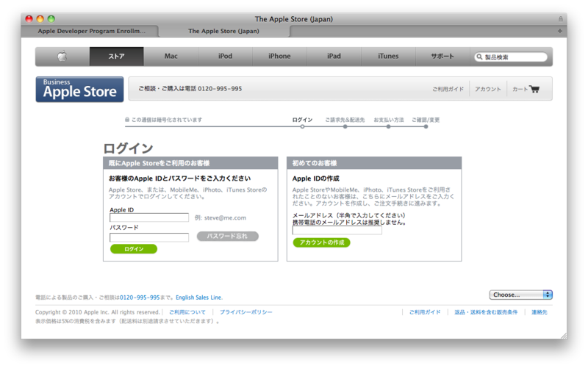Click the ログイン page heading

tap(128, 148)
